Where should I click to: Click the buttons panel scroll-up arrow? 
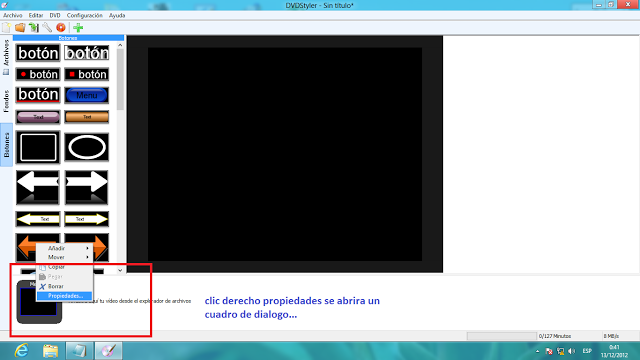coord(120,45)
